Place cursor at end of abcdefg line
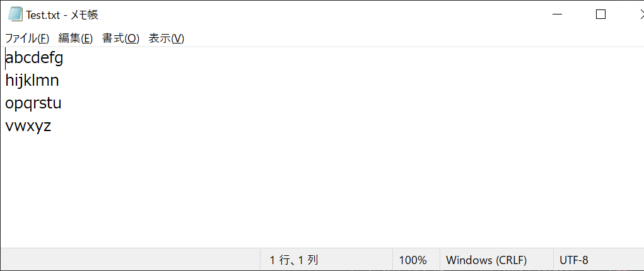This screenshot has height=271, width=644. click(64, 59)
